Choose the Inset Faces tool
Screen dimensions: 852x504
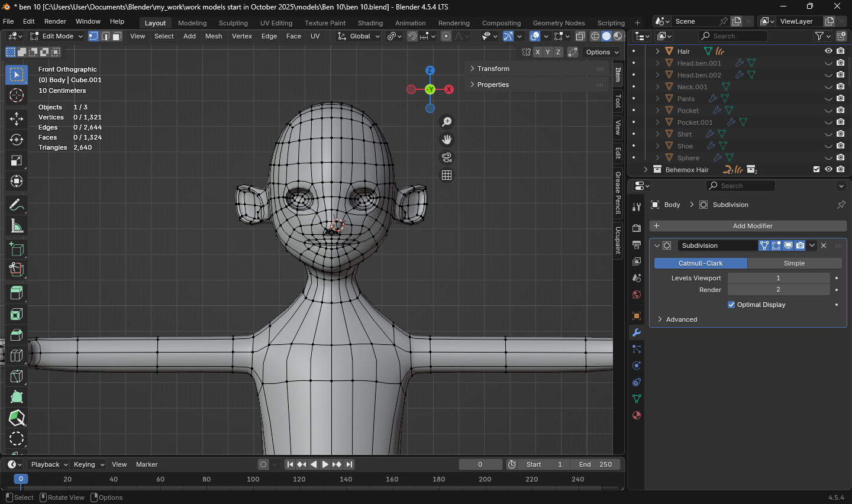click(17, 314)
